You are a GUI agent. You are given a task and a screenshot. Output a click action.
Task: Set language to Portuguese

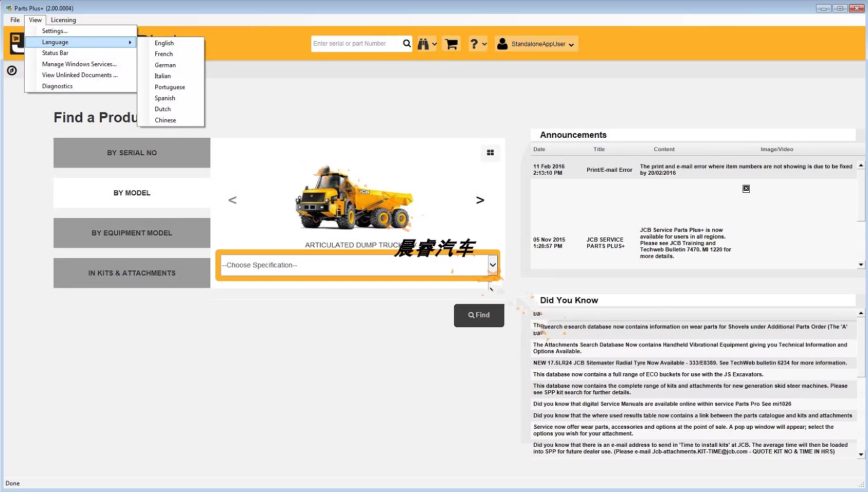point(171,87)
